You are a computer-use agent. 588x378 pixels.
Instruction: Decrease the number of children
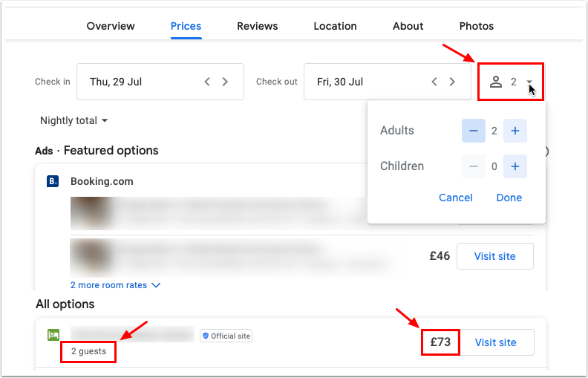coord(473,166)
